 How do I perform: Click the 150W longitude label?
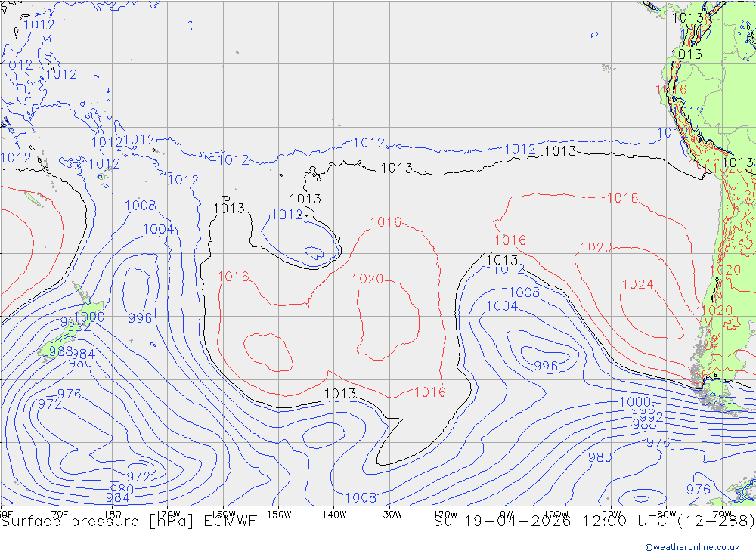(279, 515)
